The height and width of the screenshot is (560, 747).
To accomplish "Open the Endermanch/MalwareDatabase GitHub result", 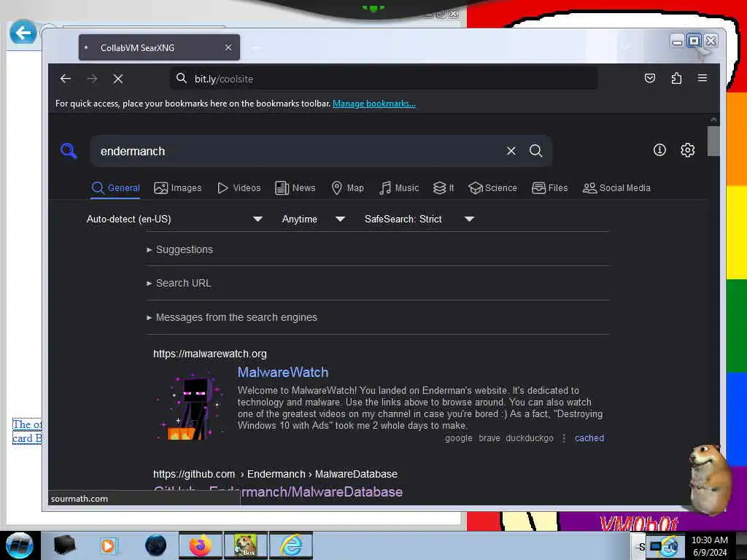I will tap(278, 492).
